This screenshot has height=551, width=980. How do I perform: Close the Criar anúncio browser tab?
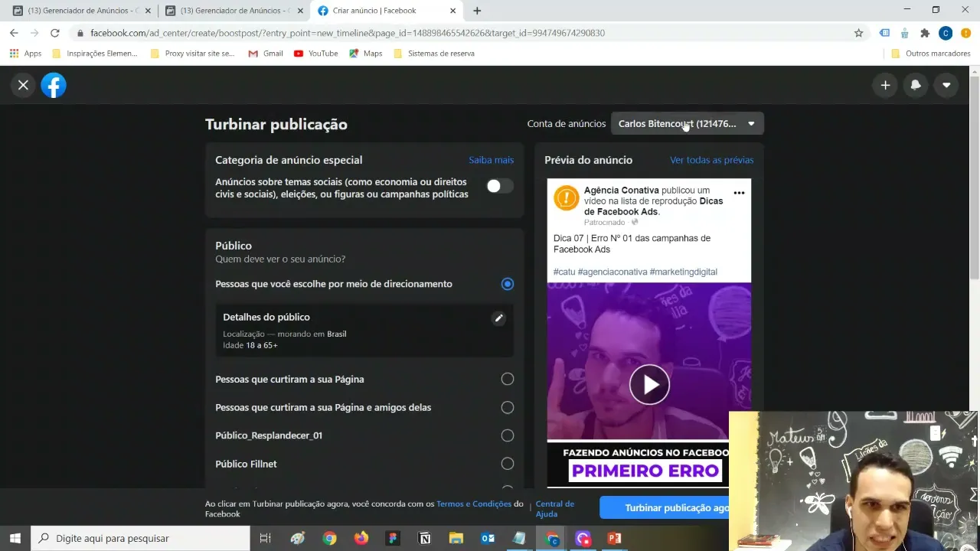tap(453, 11)
